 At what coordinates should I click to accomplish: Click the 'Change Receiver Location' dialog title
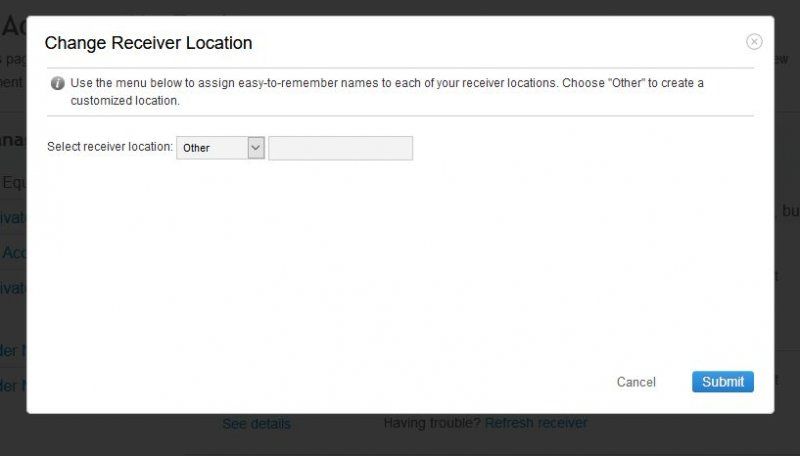coord(148,43)
